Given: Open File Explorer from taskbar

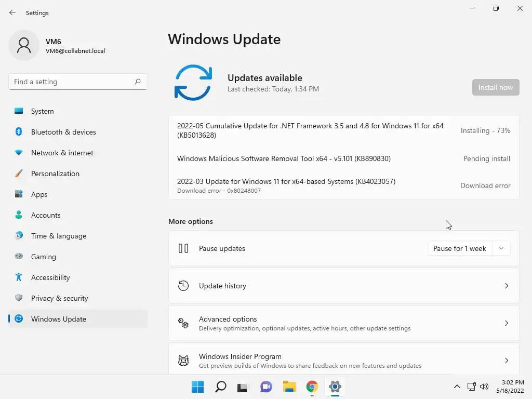Looking at the screenshot, I should click(x=289, y=387).
